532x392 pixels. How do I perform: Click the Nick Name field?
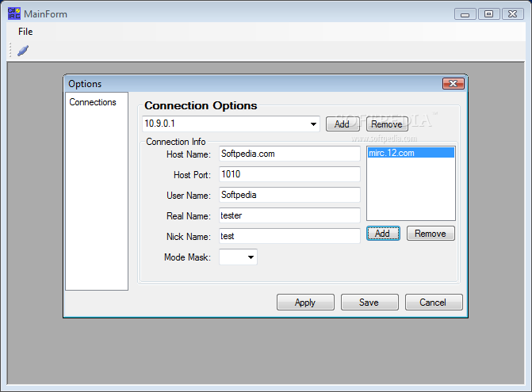(x=289, y=236)
